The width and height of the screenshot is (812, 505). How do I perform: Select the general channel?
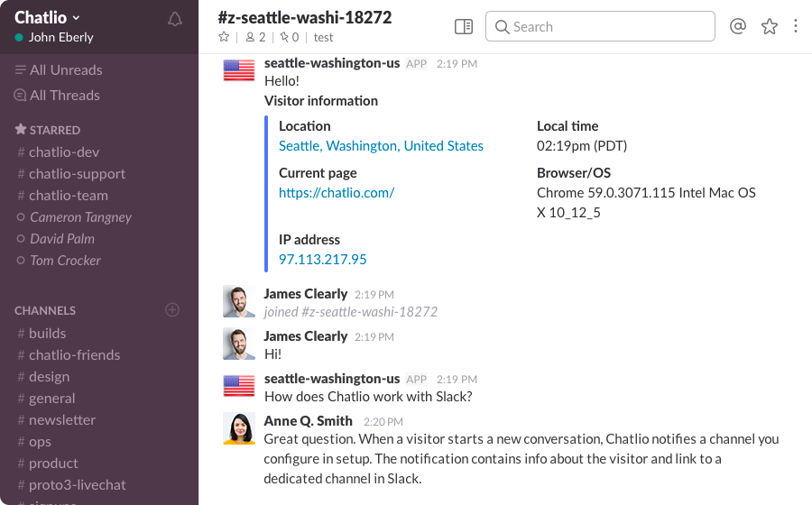(x=46, y=399)
